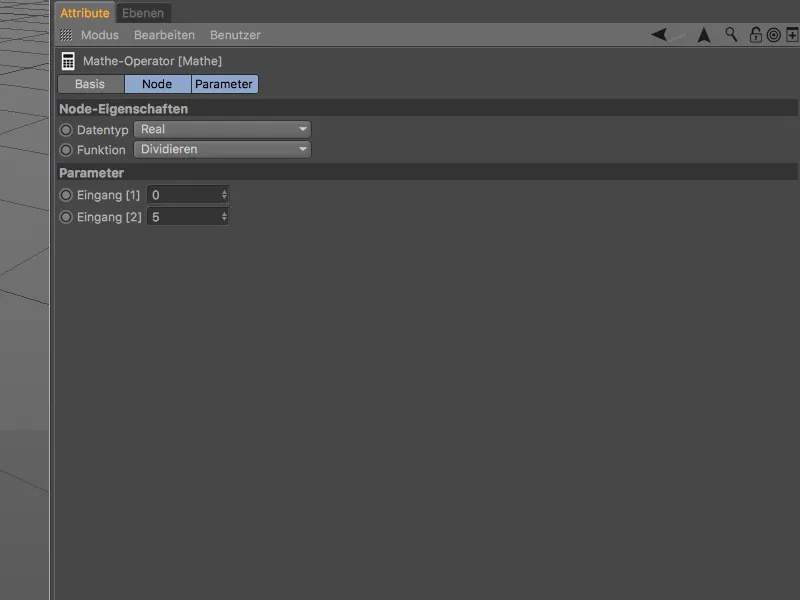
Task: Select the Basis tab button
Action: [90, 84]
